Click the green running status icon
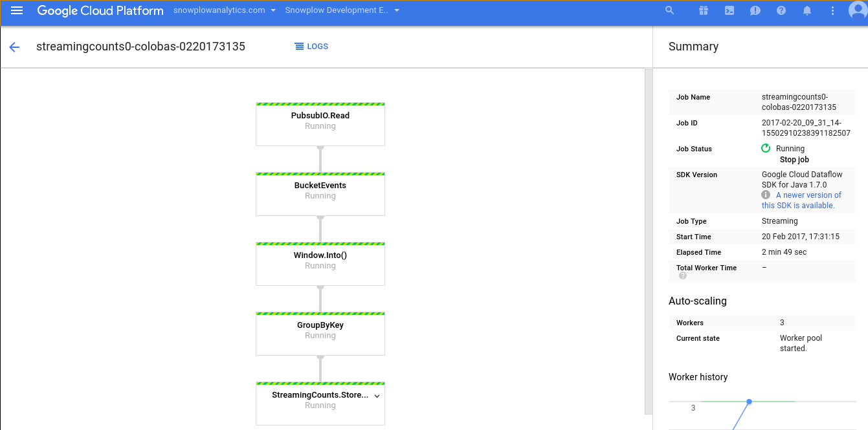Viewport: 868px width, 430px height. [766, 148]
